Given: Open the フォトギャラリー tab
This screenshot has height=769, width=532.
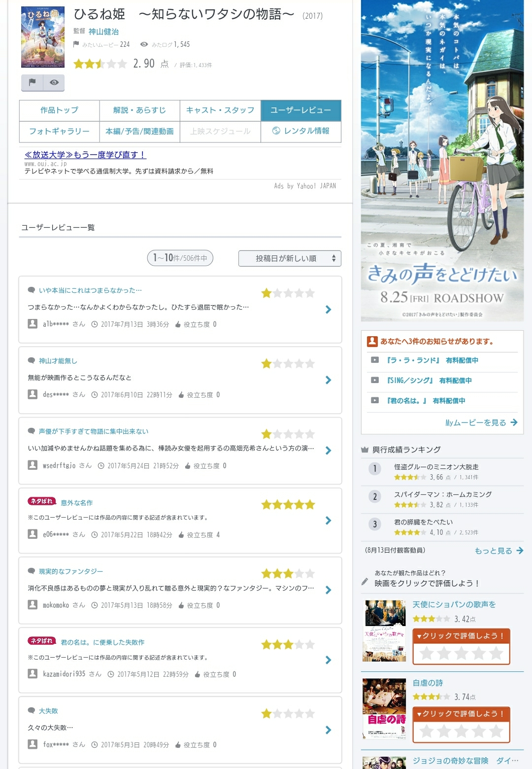Looking at the screenshot, I should click(60, 132).
